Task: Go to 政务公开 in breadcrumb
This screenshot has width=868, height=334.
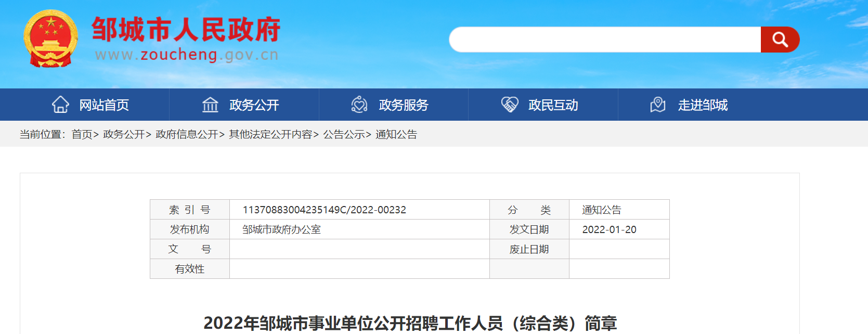Action: 124,134
